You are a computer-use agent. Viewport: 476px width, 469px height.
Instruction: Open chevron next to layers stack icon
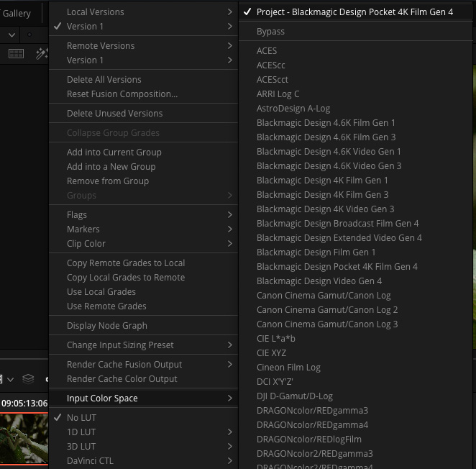[x=10, y=379]
